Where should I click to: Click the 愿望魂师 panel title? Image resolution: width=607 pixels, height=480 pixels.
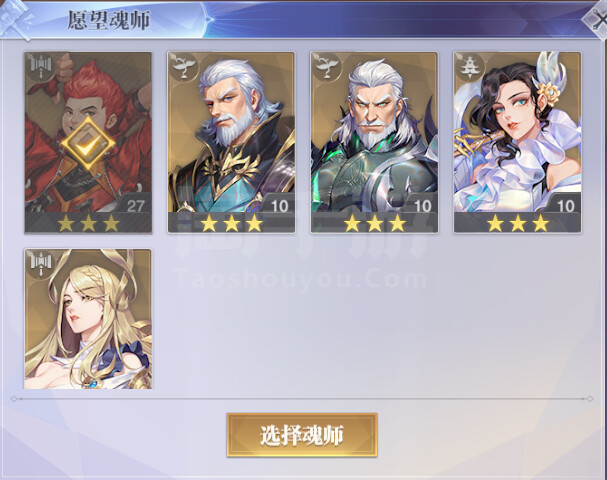109,20
